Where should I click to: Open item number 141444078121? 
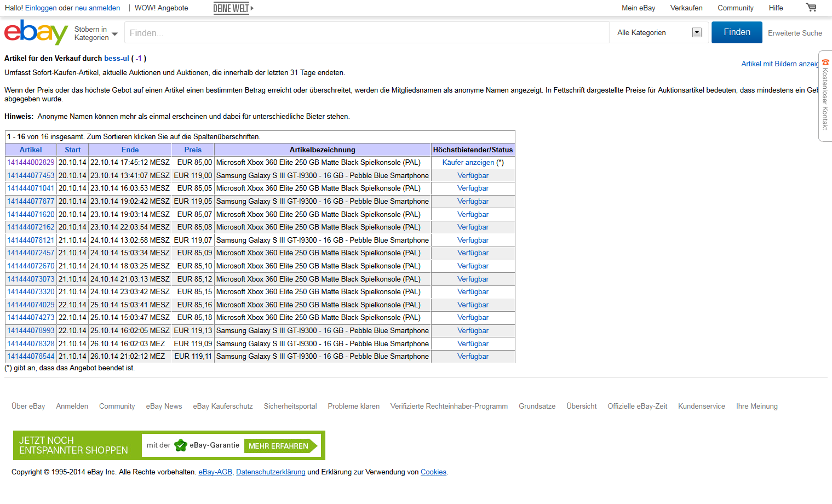[x=31, y=240]
